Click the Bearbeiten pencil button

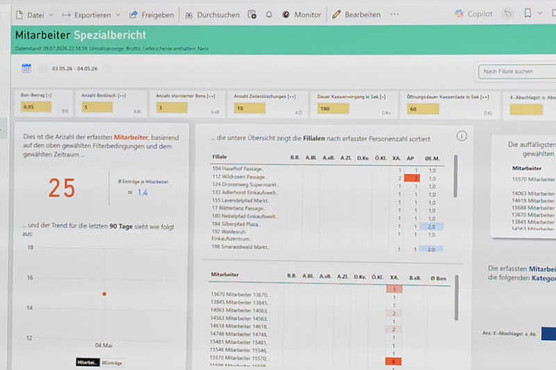[x=356, y=15]
